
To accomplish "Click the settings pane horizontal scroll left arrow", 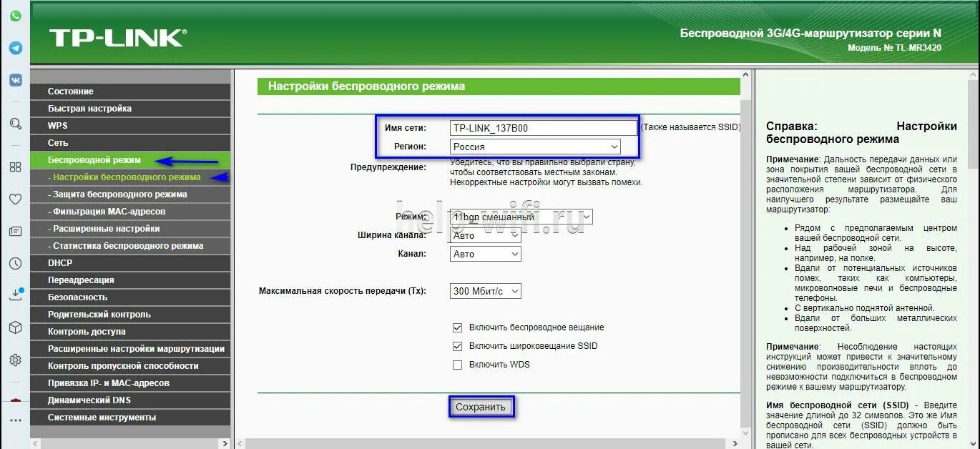I will (x=240, y=444).
